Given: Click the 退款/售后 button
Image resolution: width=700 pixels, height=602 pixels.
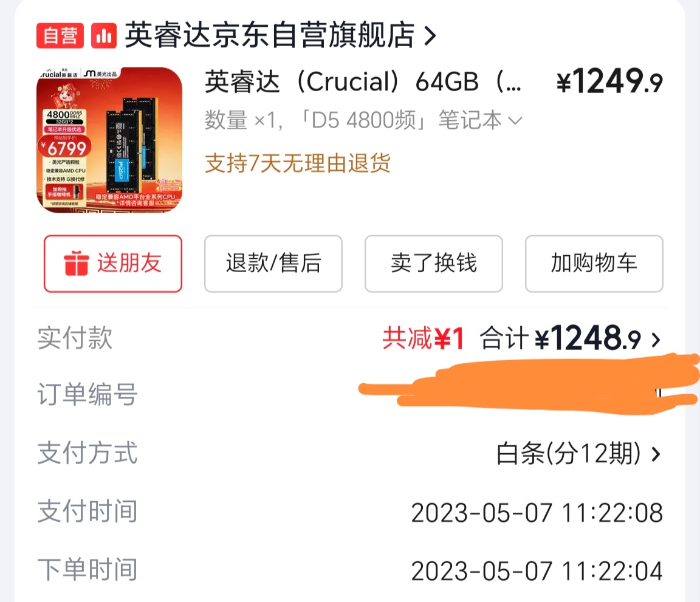Looking at the screenshot, I should click(x=273, y=264).
